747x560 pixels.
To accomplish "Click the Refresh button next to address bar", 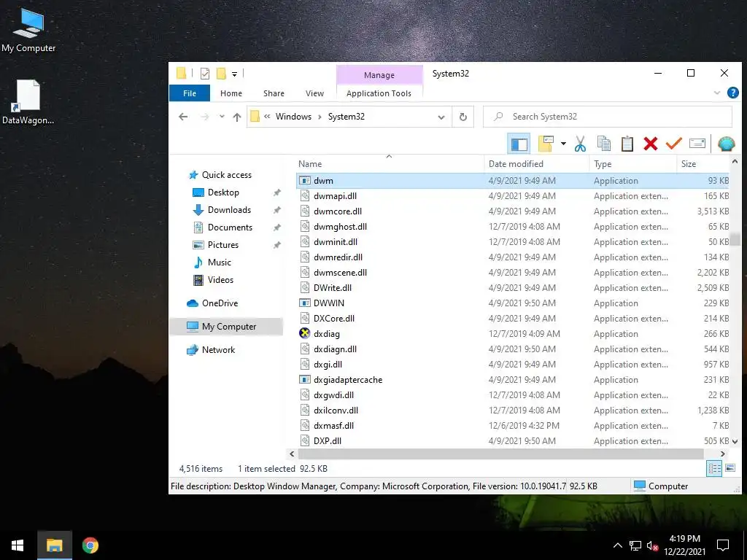I will point(462,117).
